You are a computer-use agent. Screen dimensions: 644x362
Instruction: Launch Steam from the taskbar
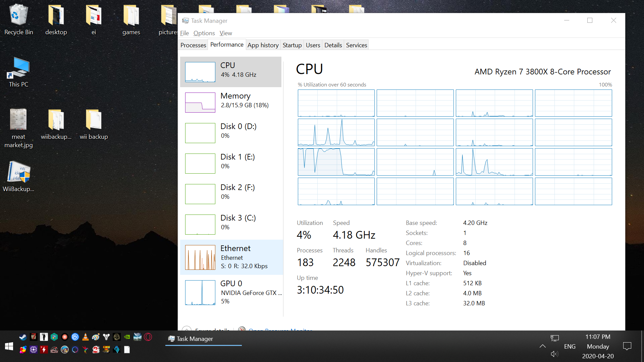point(23,337)
